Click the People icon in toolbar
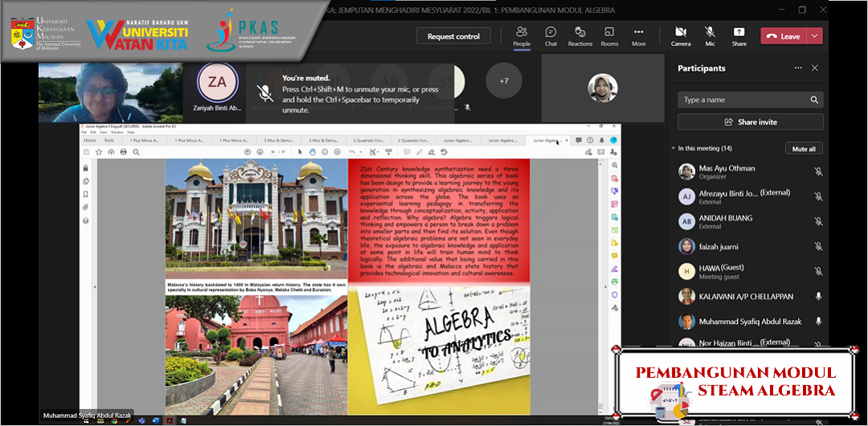 (522, 35)
